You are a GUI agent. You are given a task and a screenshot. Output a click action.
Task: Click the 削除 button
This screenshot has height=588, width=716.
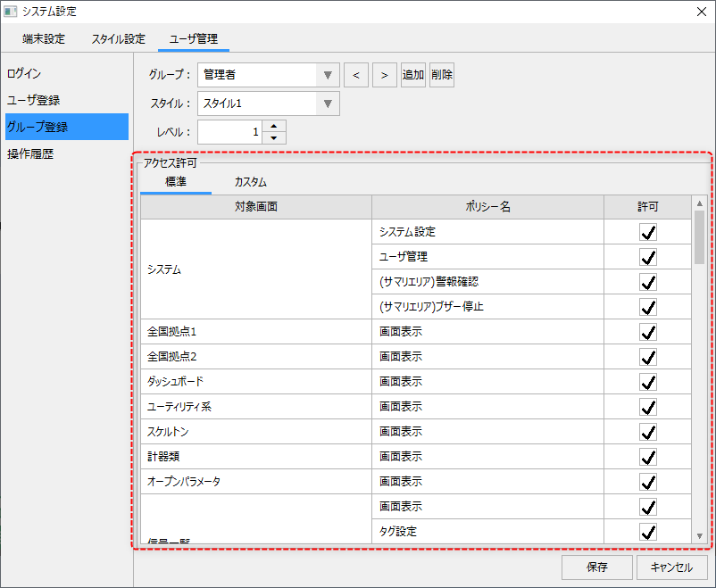click(442, 75)
